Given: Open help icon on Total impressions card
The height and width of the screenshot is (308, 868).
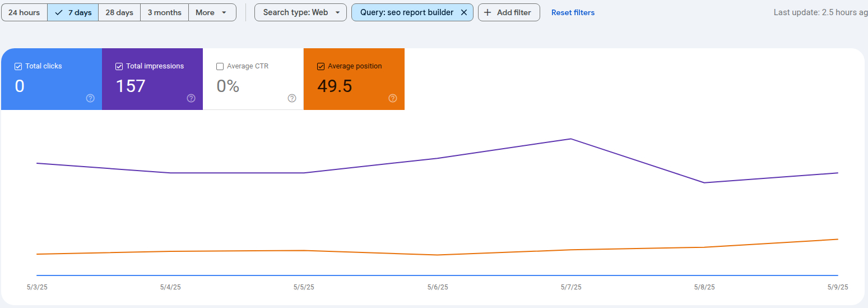Looking at the screenshot, I should point(191,98).
